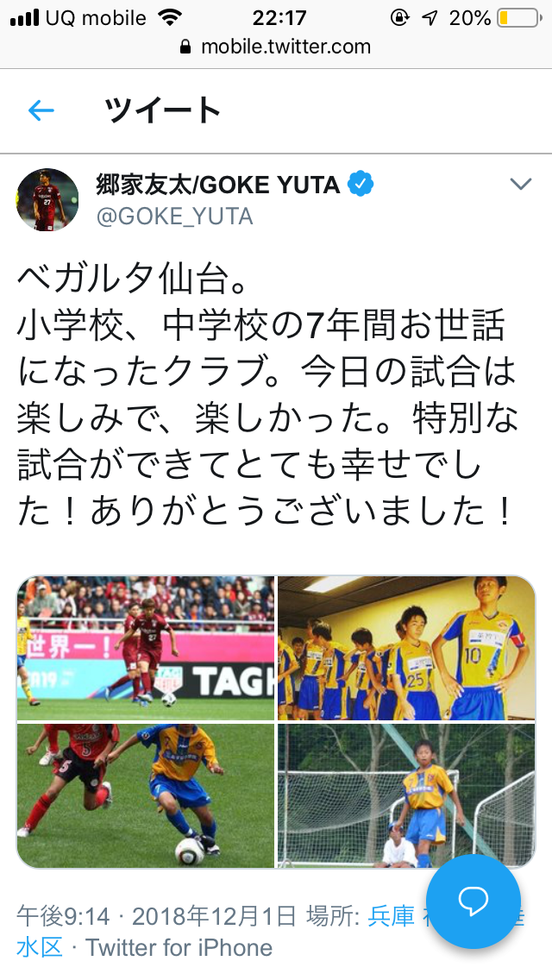Tap the 午後9:14 · 2018年12月1日 timestamp
The width and height of the screenshot is (552, 980).
156,916
